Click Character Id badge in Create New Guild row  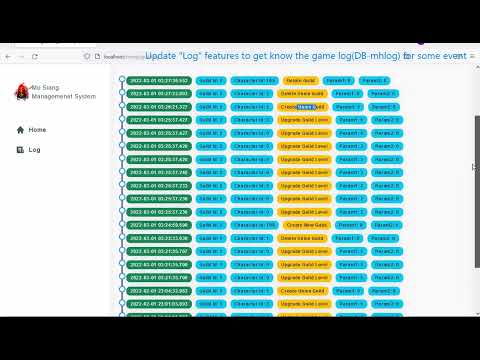[x=254, y=225]
